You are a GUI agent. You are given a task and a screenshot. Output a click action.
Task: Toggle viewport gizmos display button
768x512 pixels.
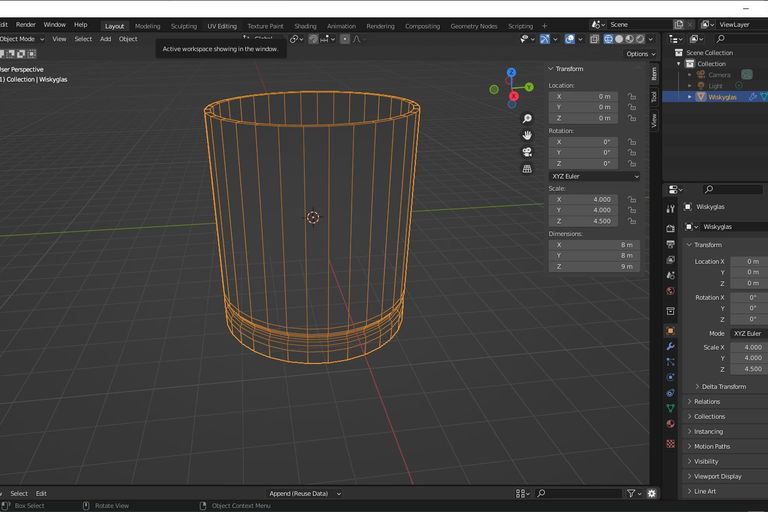click(545, 39)
